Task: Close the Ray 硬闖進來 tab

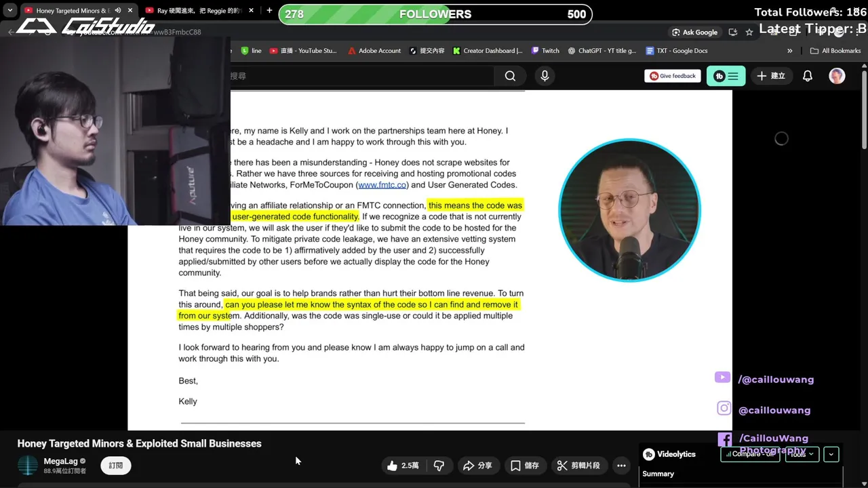Action: tap(252, 11)
